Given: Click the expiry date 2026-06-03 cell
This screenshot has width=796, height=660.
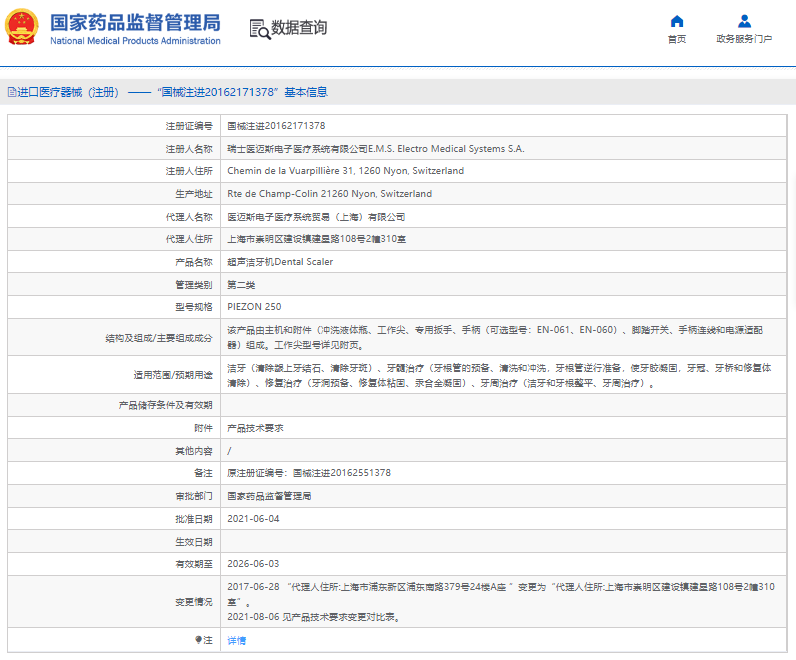Looking at the screenshot, I should pos(253,564).
